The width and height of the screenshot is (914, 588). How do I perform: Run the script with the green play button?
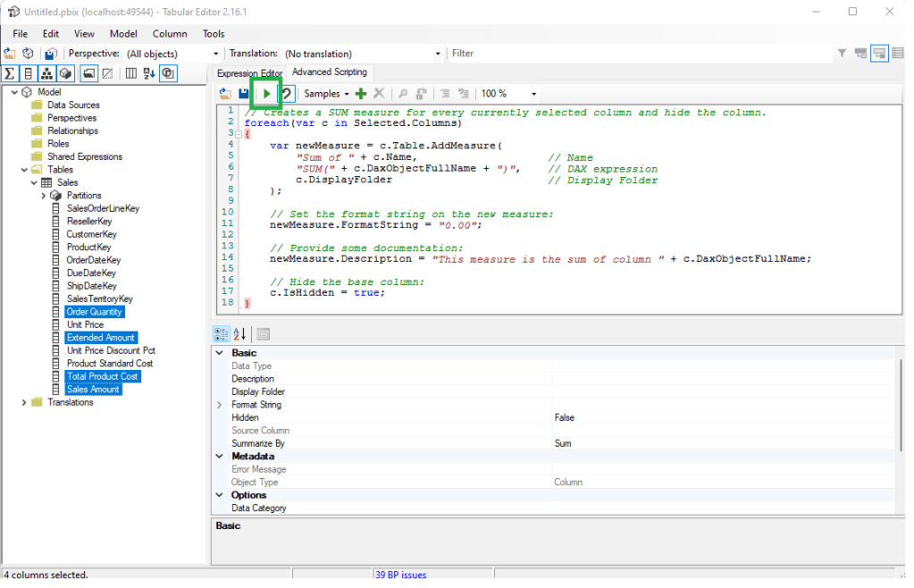(266, 93)
